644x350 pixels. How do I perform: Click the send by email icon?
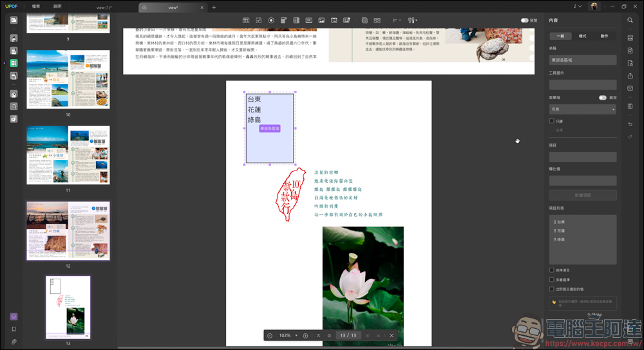tap(630, 88)
